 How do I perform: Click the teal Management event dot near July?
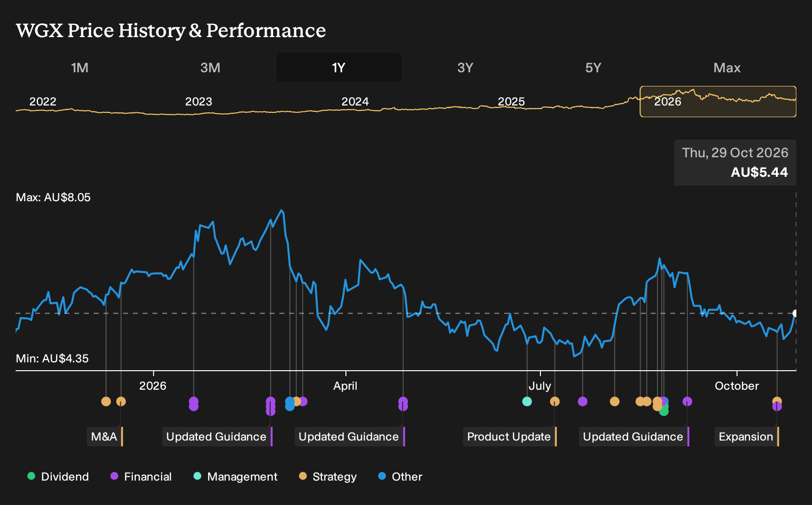click(527, 401)
